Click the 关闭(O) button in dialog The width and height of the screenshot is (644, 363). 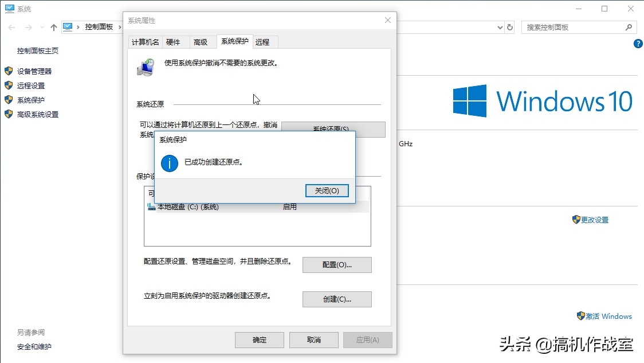(327, 190)
